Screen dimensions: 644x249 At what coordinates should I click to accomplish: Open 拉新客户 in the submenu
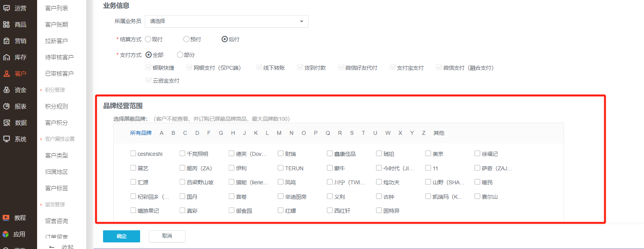point(57,41)
